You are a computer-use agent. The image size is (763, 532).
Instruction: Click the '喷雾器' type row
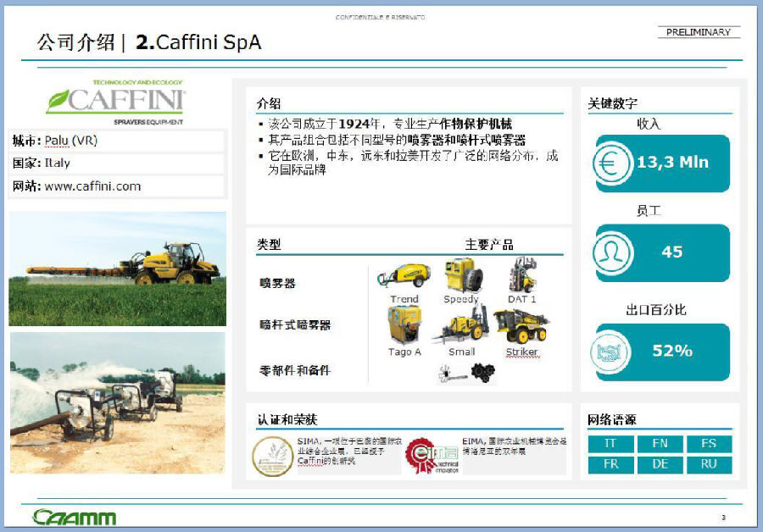[277, 283]
